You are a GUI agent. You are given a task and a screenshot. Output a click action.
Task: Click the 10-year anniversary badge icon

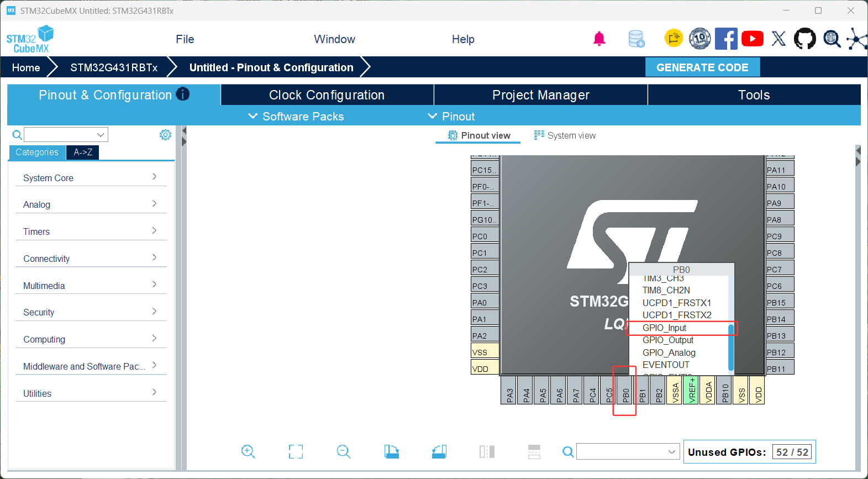point(700,38)
